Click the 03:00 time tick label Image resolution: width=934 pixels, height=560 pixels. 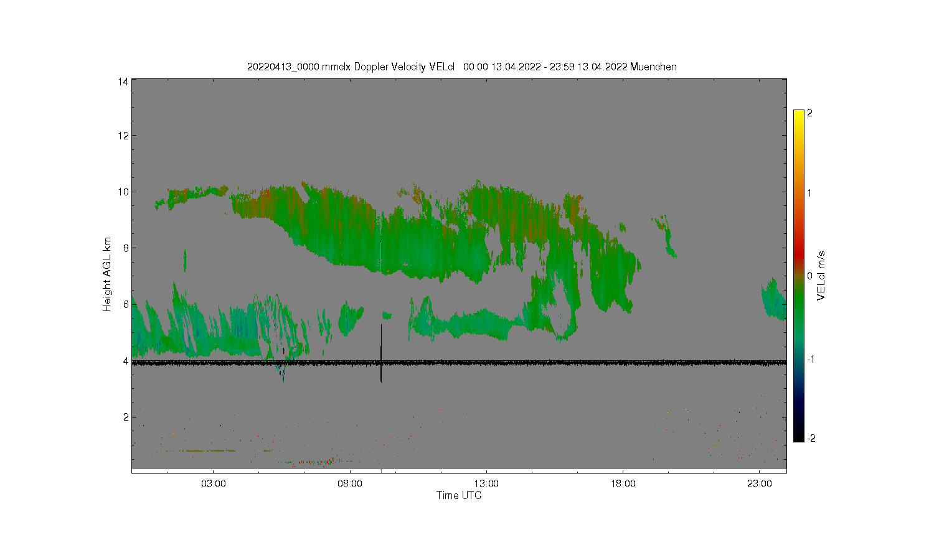coord(214,483)
